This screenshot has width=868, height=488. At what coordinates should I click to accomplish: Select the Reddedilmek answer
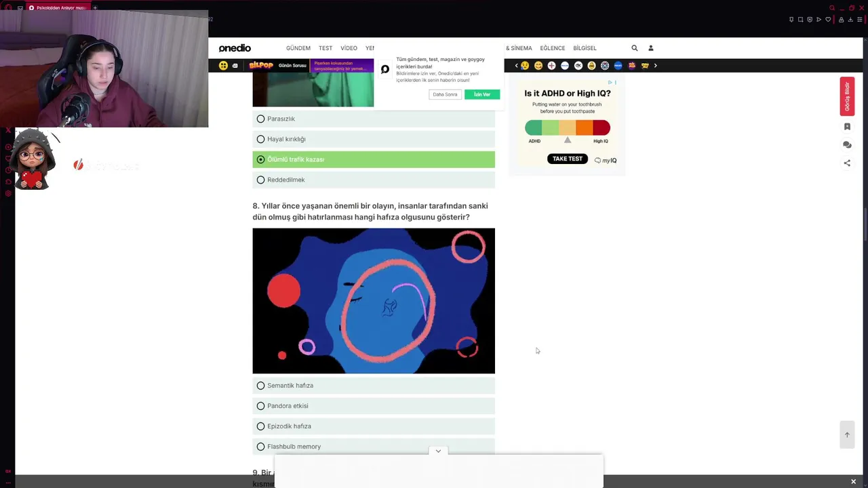pos(374,180)
